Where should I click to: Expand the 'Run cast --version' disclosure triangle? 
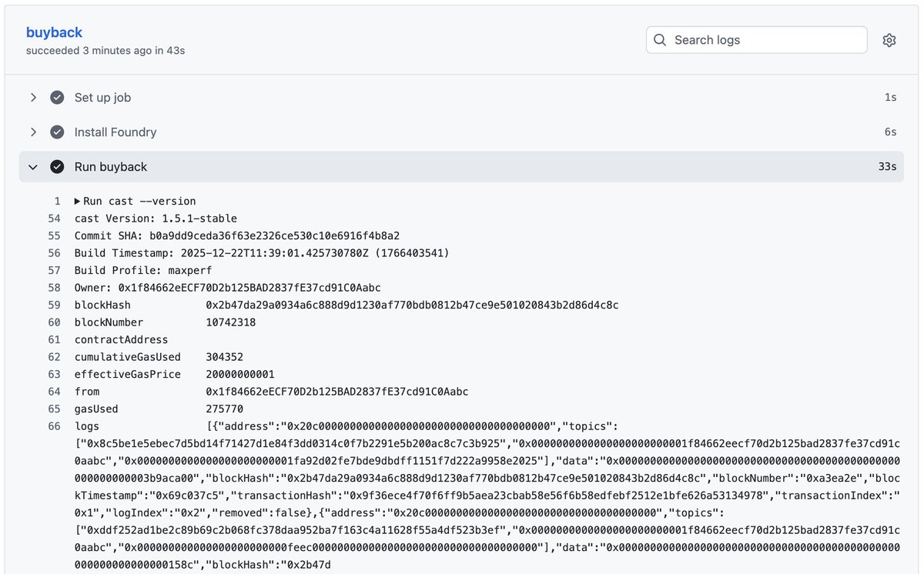[x=78, y=202]
